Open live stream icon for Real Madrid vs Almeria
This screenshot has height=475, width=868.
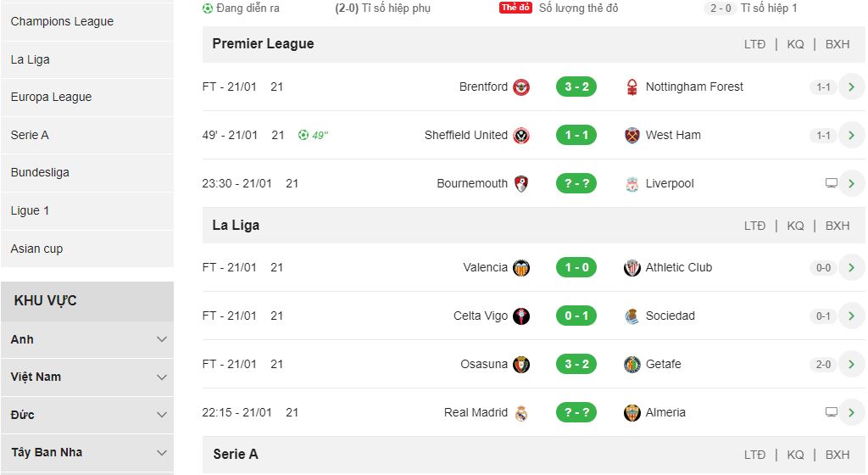(832, 412)
